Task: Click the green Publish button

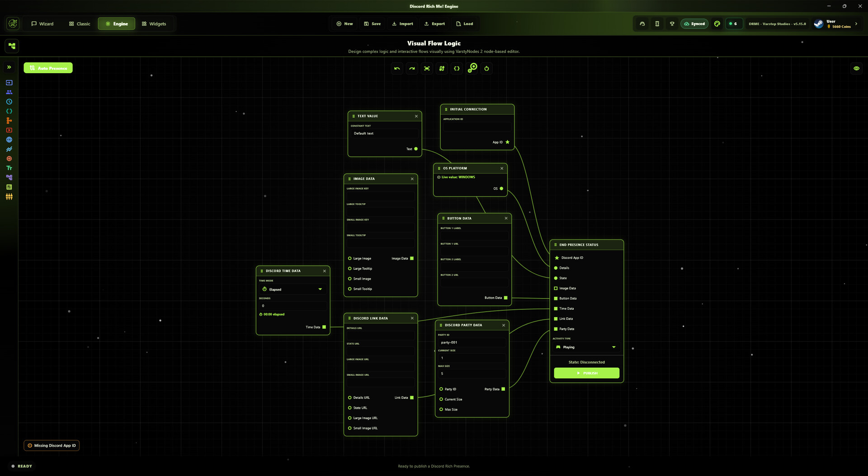Action: [586, 373]
